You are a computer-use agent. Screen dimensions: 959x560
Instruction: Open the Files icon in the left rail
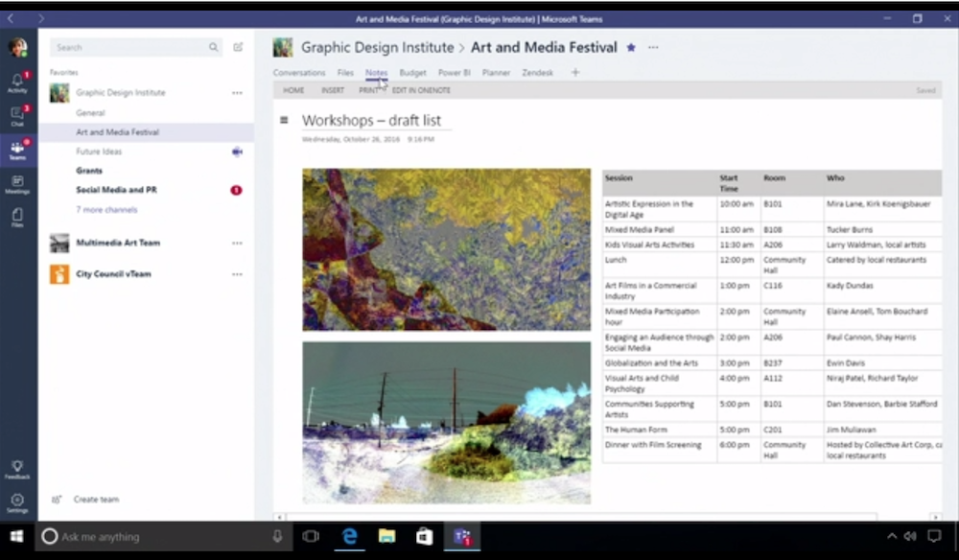coord(17,218)
